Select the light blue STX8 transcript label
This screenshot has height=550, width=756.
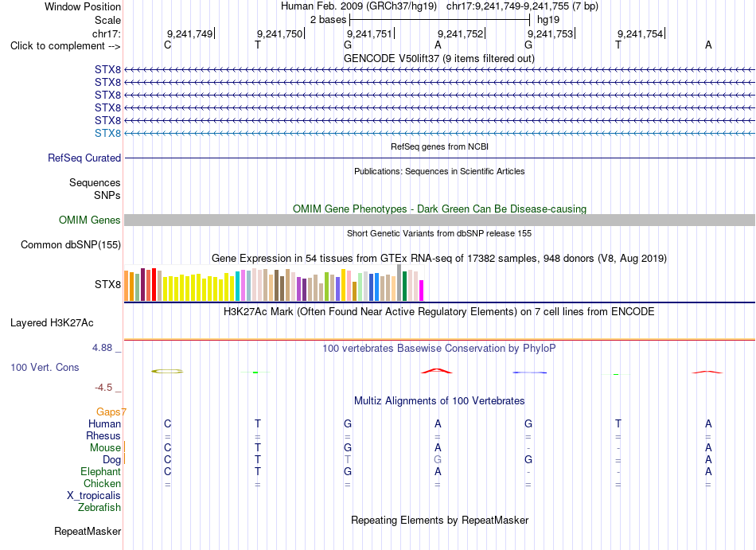[x=107, y=133]
